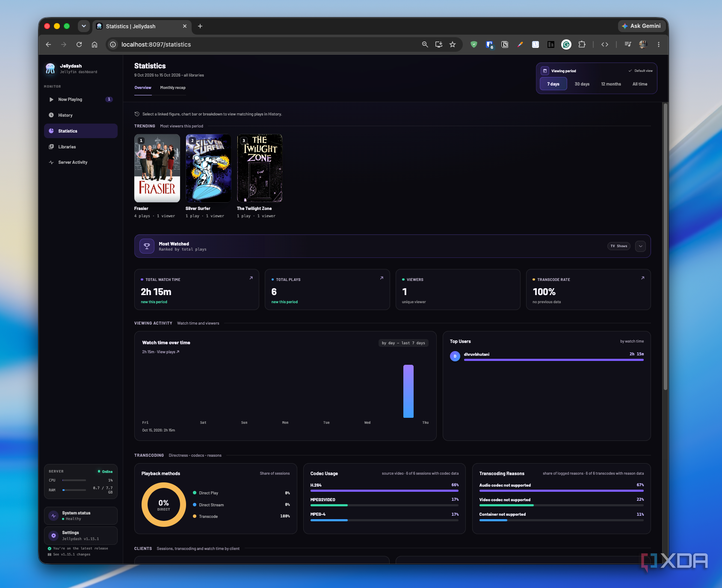Open green shield extension icon

(x=474, y=44)
